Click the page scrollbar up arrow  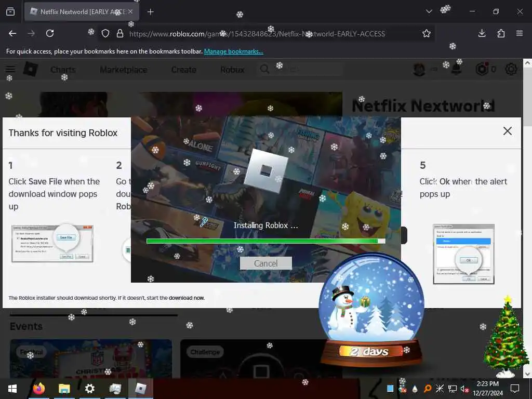(x=527, y=63)
